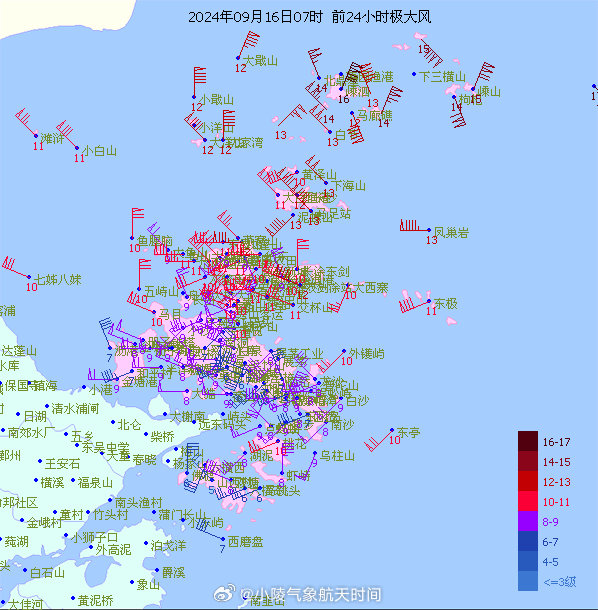Viewport: 598px width, 610px height.
Task: Click the 8-9 purple legend swatch
Action: click(528, 521)
